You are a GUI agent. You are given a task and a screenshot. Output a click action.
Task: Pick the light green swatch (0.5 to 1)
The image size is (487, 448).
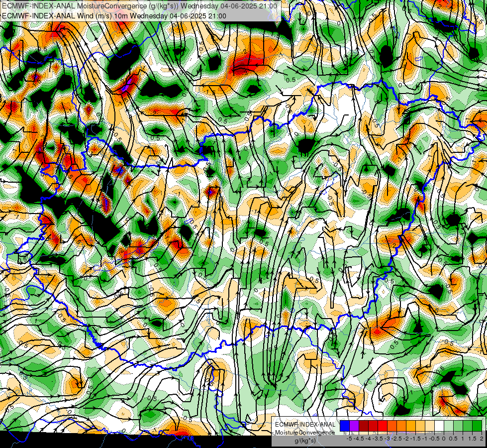[x=458, y=426]
